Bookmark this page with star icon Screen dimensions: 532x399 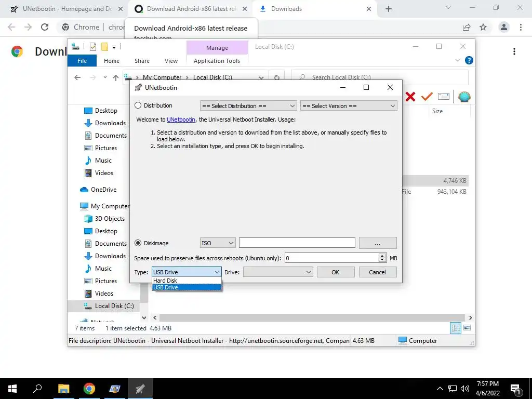pyautogui.click(x=483, y=27)
